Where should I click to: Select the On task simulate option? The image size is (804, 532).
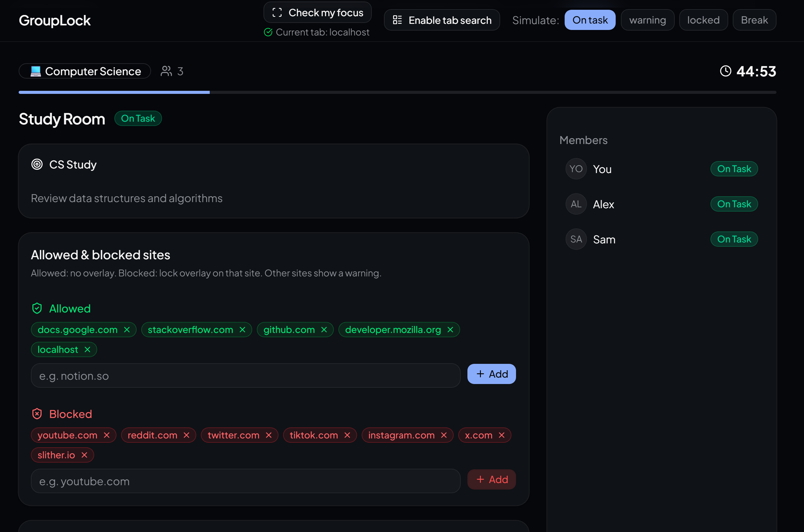[590, 20]
